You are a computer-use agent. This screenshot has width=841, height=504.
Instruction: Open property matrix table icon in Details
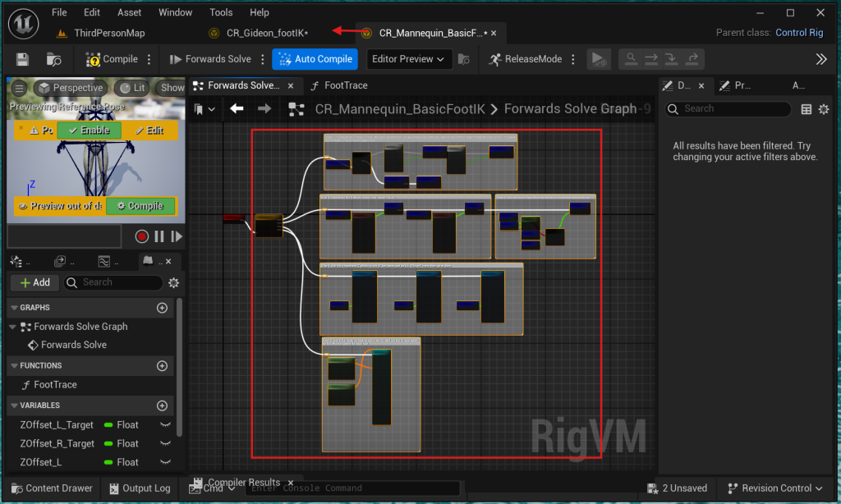[807, 109]
